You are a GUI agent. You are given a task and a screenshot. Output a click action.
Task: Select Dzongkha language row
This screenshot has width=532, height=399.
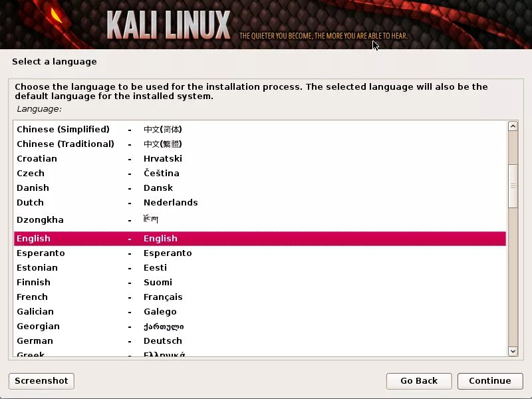pyautogui.click(x=260, y=220)
